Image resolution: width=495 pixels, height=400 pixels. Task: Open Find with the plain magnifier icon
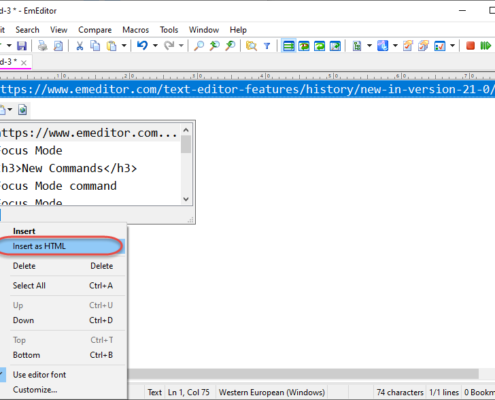coord(199,45)
